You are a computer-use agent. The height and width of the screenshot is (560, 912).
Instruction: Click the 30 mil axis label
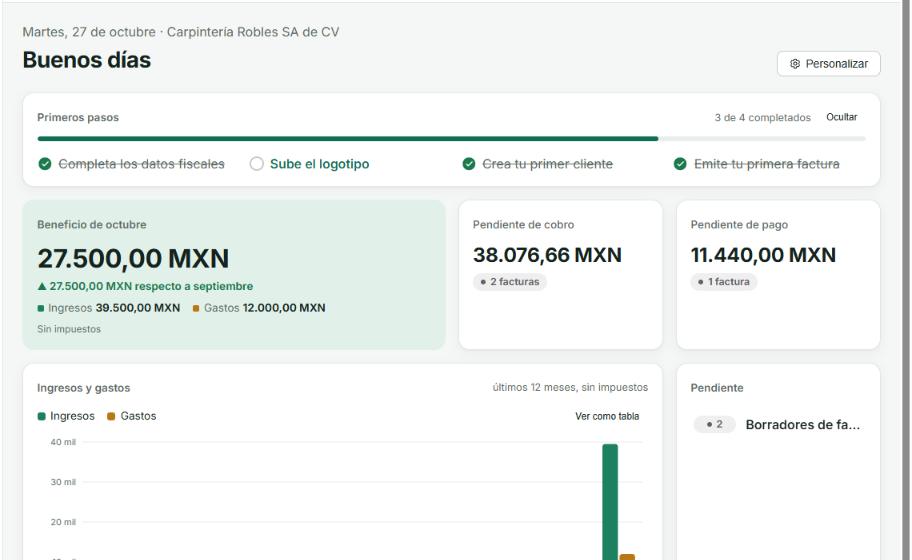63,482
